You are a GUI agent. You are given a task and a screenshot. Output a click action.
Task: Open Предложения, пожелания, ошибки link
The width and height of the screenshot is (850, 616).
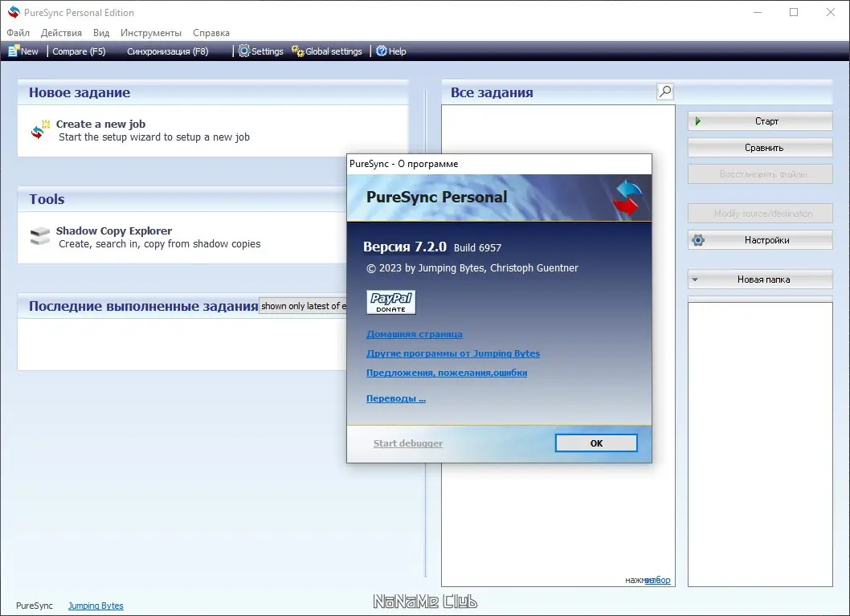[x=447, y=373]
